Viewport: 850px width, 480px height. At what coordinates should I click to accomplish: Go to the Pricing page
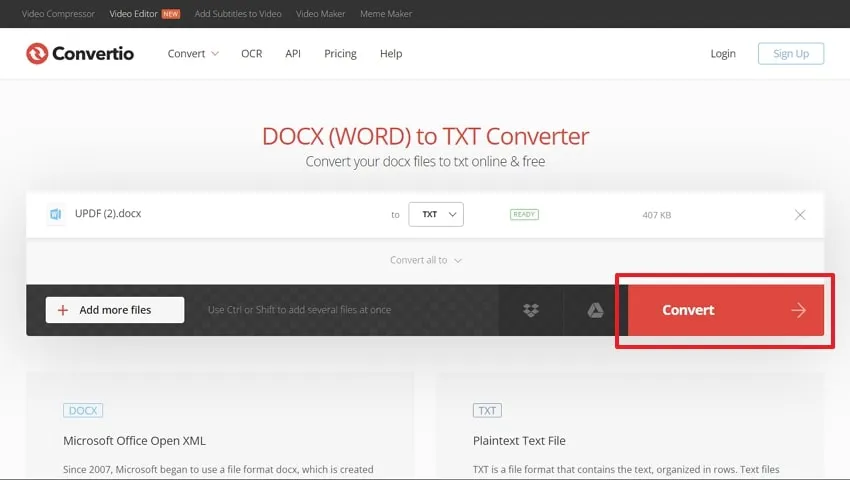(x=340, y=54)
